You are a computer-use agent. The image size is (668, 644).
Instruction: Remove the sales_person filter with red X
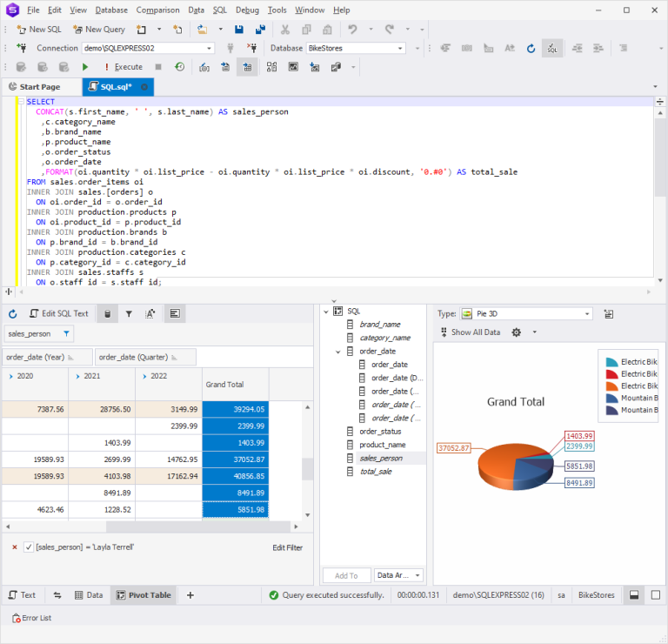coord(15,547)
